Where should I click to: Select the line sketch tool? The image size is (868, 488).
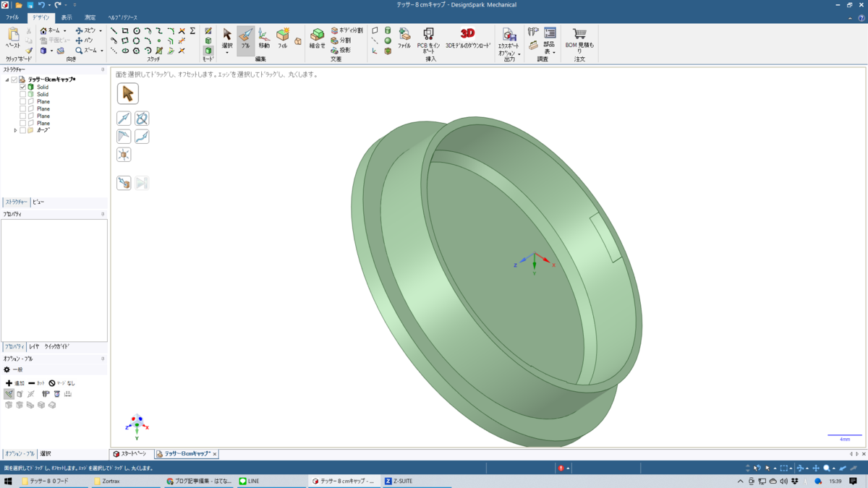114,31
